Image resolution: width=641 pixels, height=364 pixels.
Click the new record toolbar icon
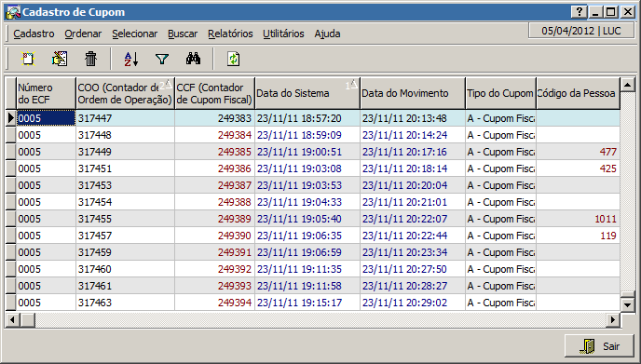tap(28, 59)
